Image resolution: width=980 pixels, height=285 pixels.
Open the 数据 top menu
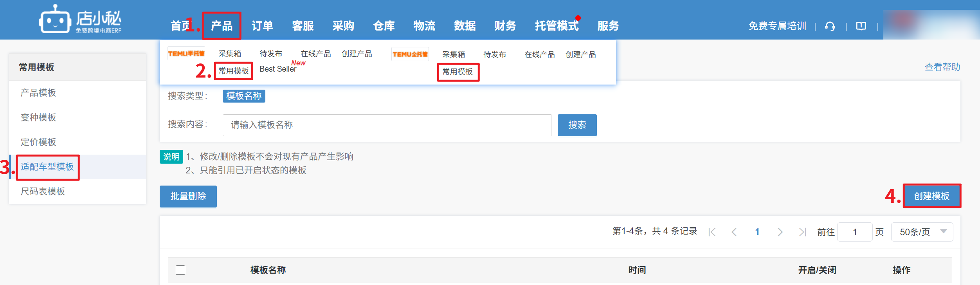[465, 26]
